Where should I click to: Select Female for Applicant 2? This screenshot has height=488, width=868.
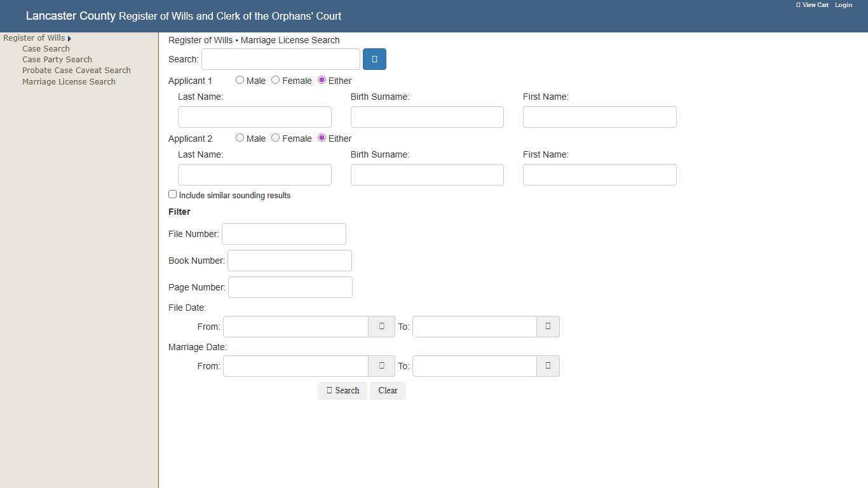click(x=275, y=138)
